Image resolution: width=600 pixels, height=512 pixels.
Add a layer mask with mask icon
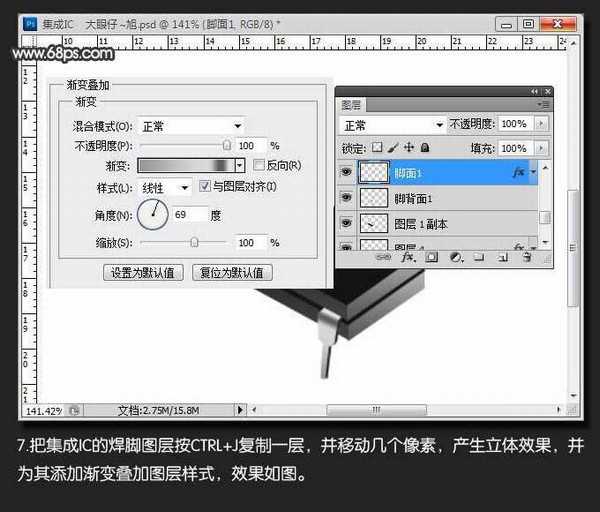coord(431,257)
